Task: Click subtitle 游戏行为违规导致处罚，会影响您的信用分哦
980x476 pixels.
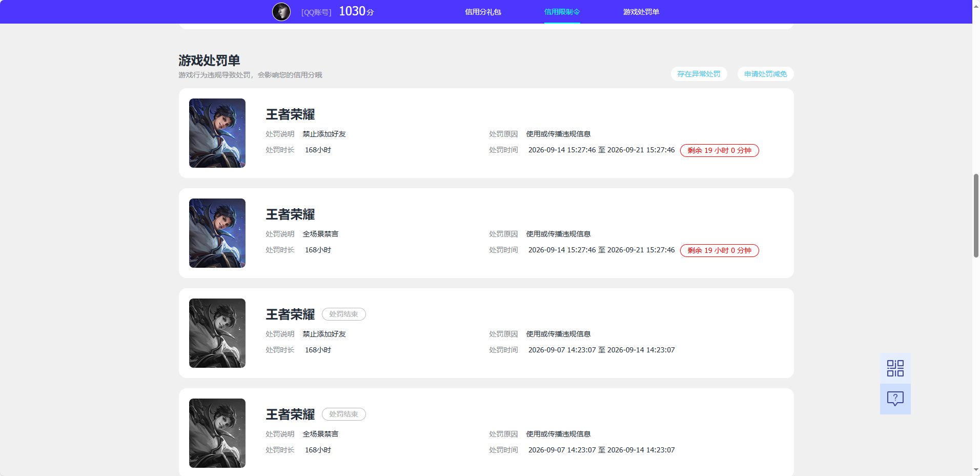Action: [x=250, y=75]
